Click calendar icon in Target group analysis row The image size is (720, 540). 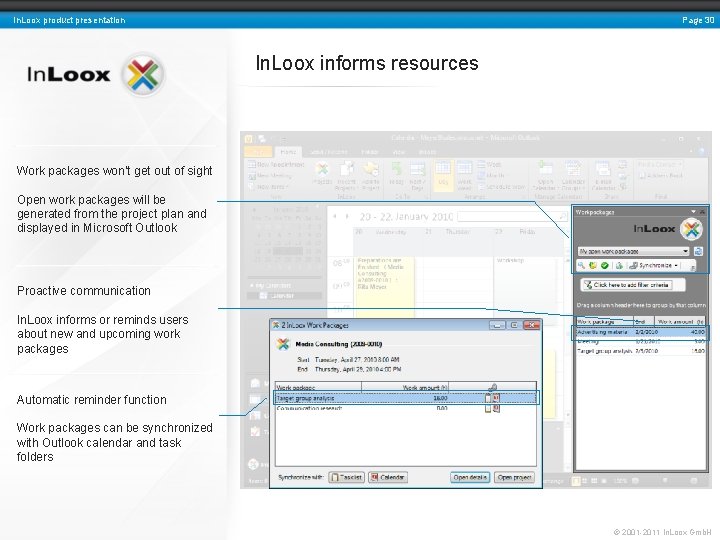point(496,398)
